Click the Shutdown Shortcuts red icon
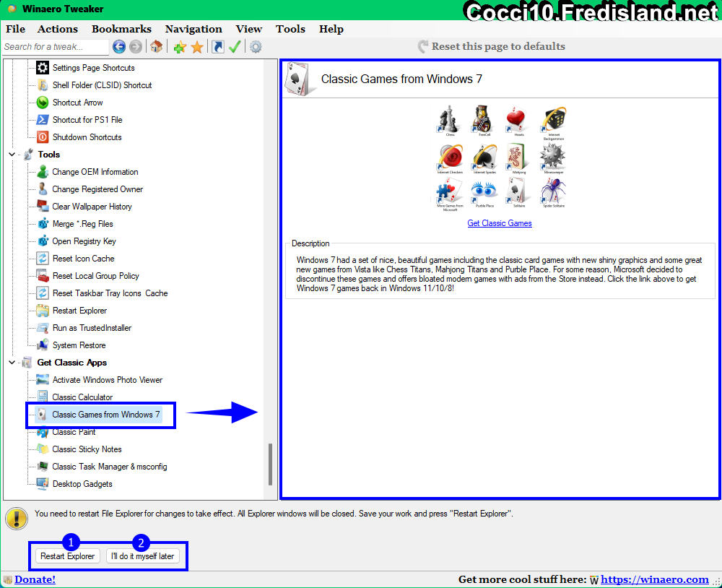Screen dimensions: 722x588 point(43,137)
